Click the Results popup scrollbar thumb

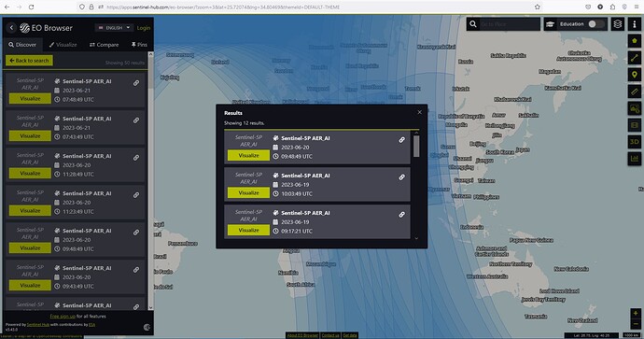[416, 147]
